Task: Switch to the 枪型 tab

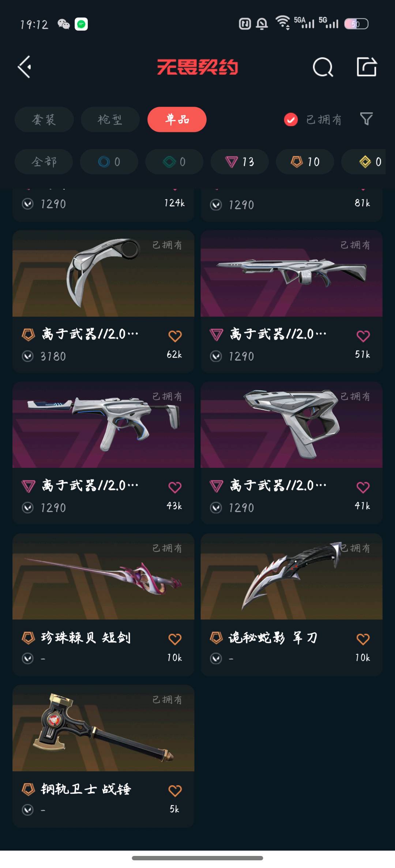Action: pos(110,120)
